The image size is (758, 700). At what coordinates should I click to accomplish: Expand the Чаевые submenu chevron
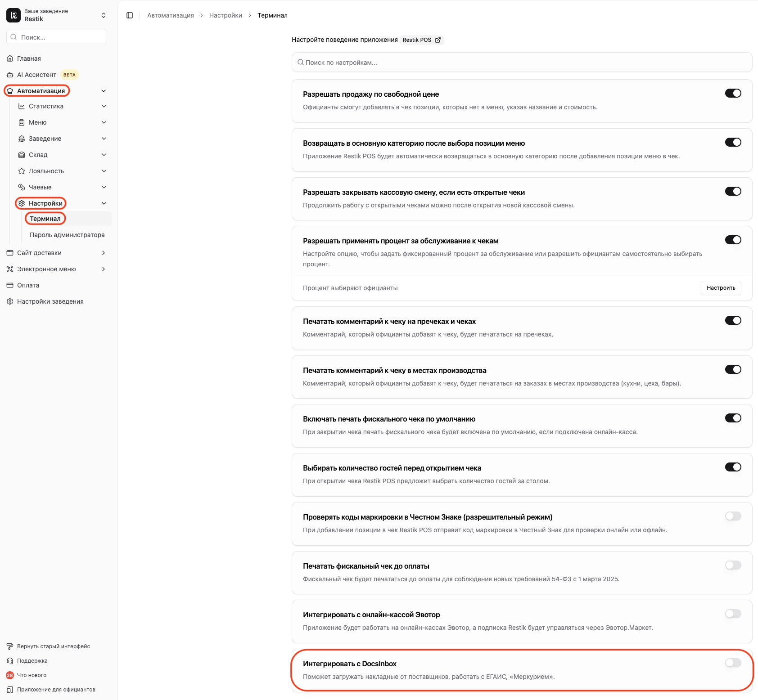(104, 187)
